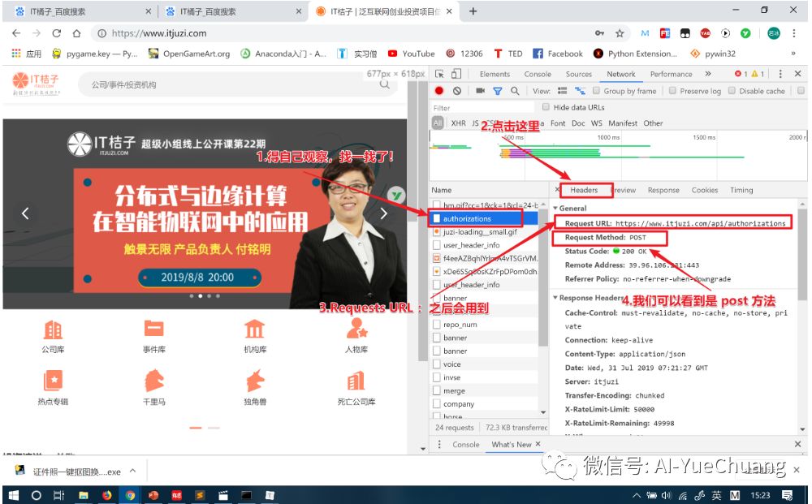The image size is (812, 504).
Task: Open the Network tab
Action: (x=621, y=74)
